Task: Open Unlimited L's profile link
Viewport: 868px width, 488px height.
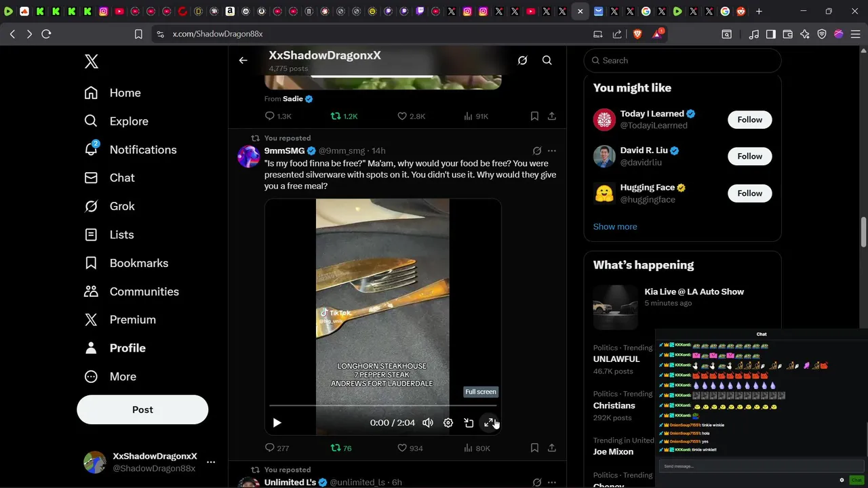Action: coord(290,483)
